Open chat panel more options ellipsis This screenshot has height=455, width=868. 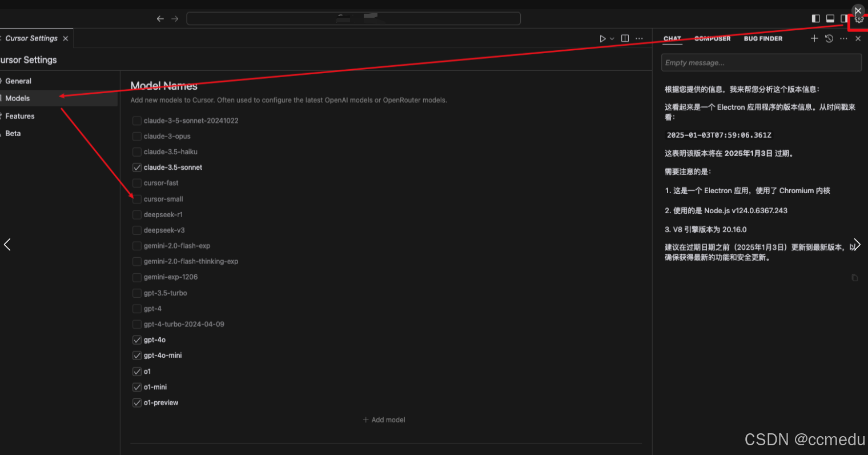pyautogui.click(x=843, y=38)
